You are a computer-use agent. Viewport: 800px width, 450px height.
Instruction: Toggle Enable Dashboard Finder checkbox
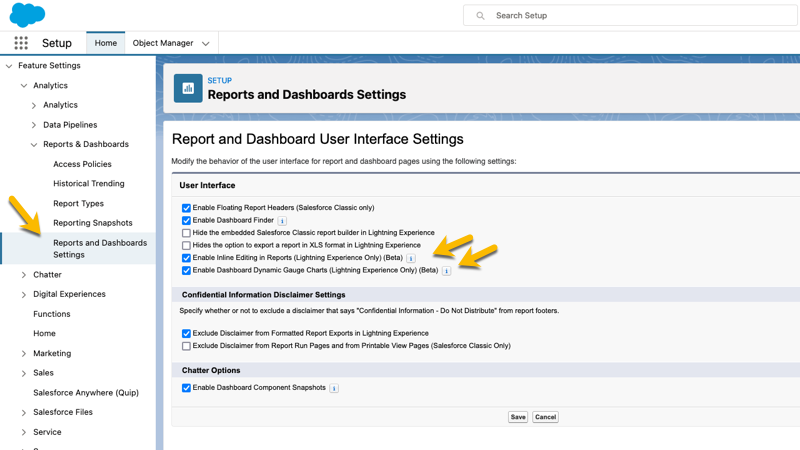pyautogui.click(x=186, y=220)
